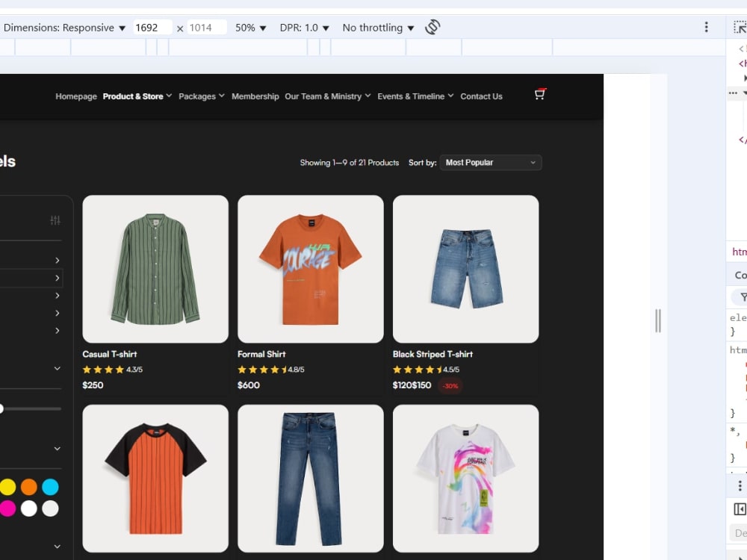Open the 50% zoom dropdown

point(250,28)
